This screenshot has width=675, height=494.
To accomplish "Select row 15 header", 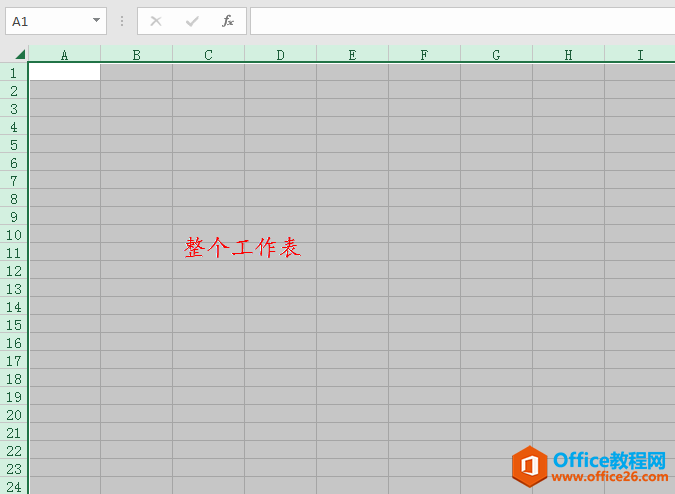I will coord(14,325).
